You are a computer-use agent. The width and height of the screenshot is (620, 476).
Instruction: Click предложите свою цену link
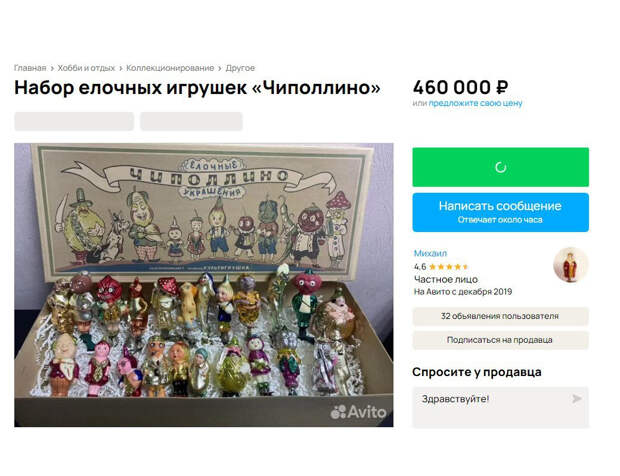[x=475, y=103]
